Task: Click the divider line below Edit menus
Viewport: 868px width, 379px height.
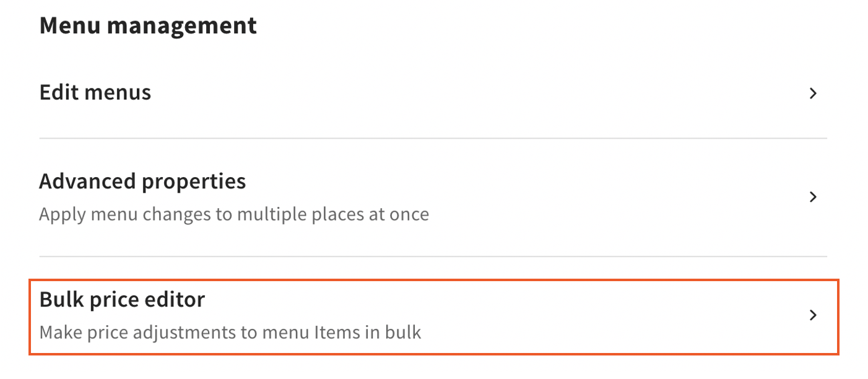Action: point(433,138)
